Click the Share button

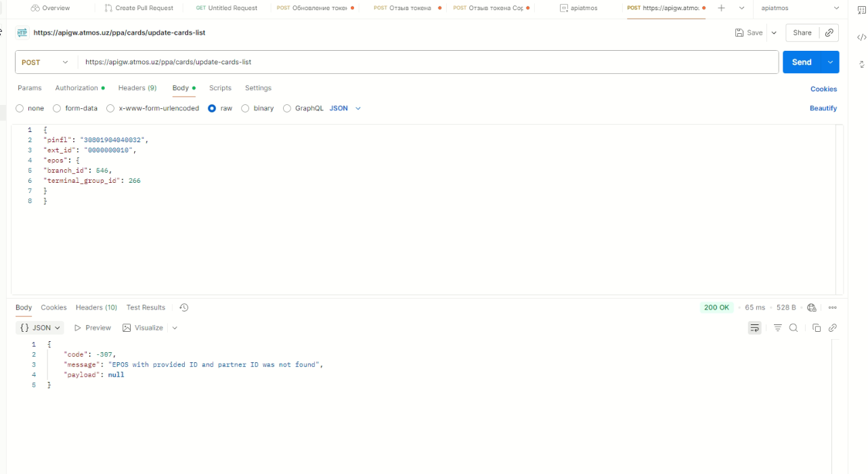802,33
